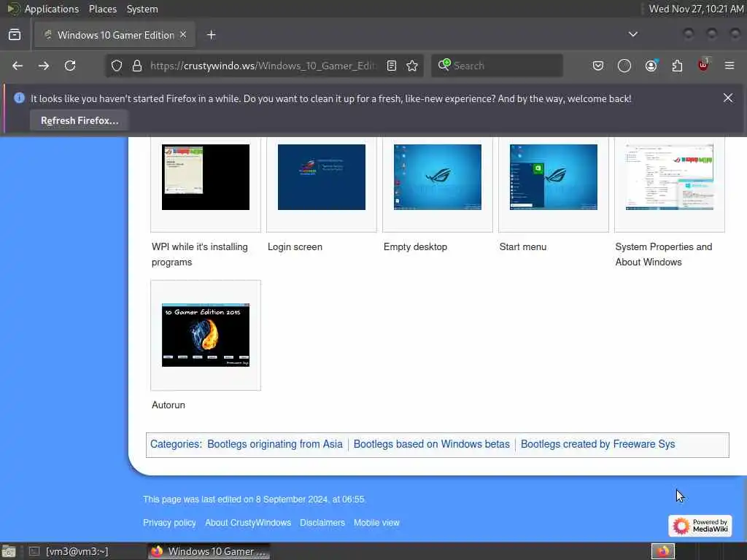Open a new tab with plus
Screen dimensions: 747x560
(x=211, y=35)
